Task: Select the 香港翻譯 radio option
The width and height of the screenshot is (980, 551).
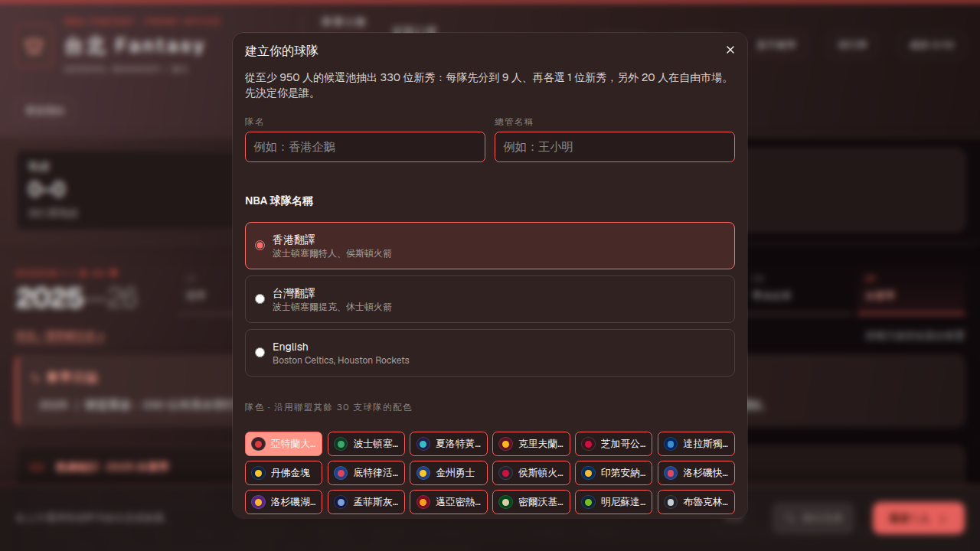Action: click(490, 246)
